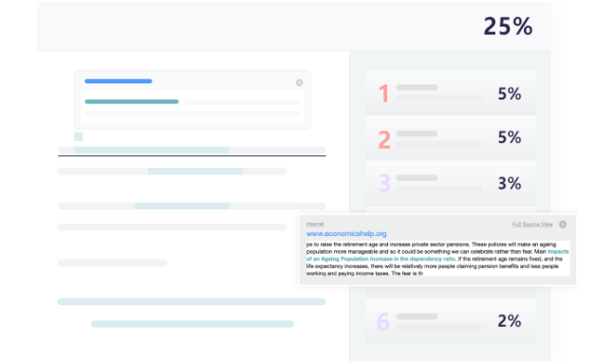Screen dimensions: 613x364
Task: Click the blue title bar in the card
Action: pos(119,82)
